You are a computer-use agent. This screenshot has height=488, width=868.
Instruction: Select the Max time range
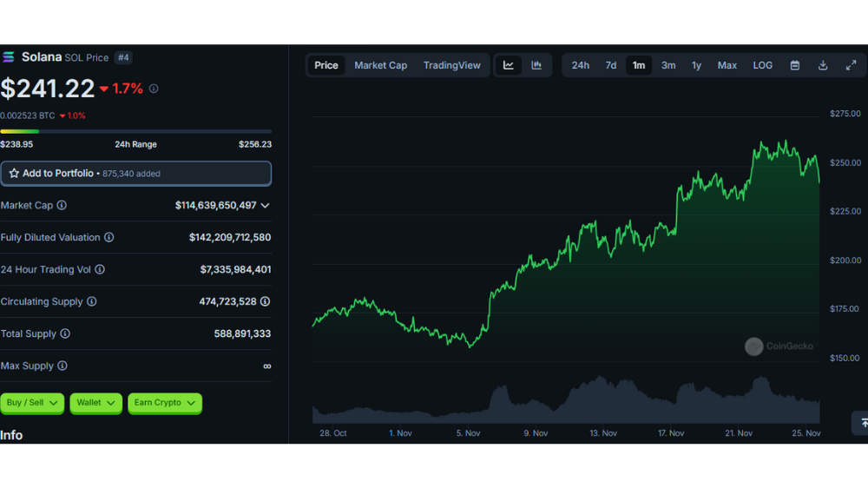click(x=727, y=65)
